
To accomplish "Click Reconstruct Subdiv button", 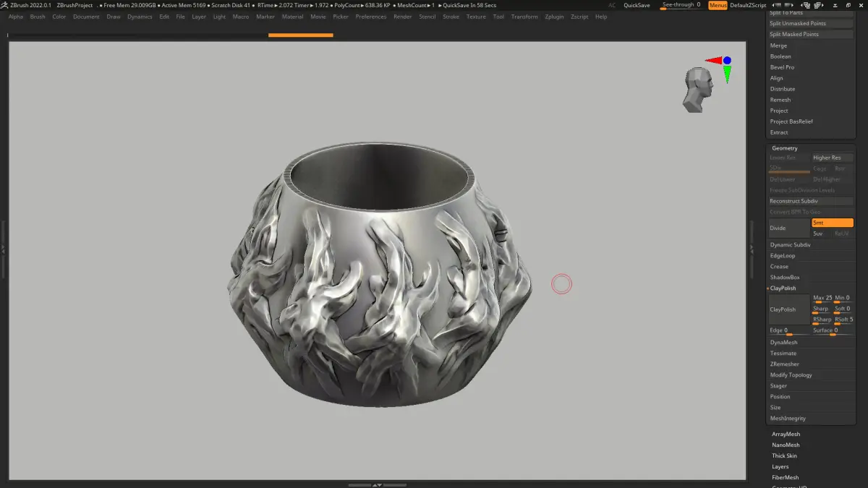I will point(811,201).
